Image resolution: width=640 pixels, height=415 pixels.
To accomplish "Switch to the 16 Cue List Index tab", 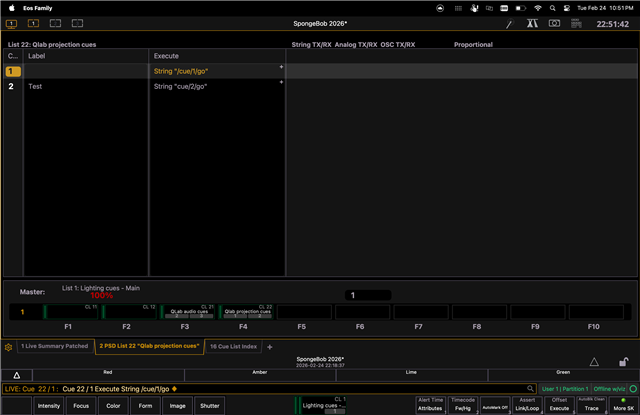I will coord(232,347).
